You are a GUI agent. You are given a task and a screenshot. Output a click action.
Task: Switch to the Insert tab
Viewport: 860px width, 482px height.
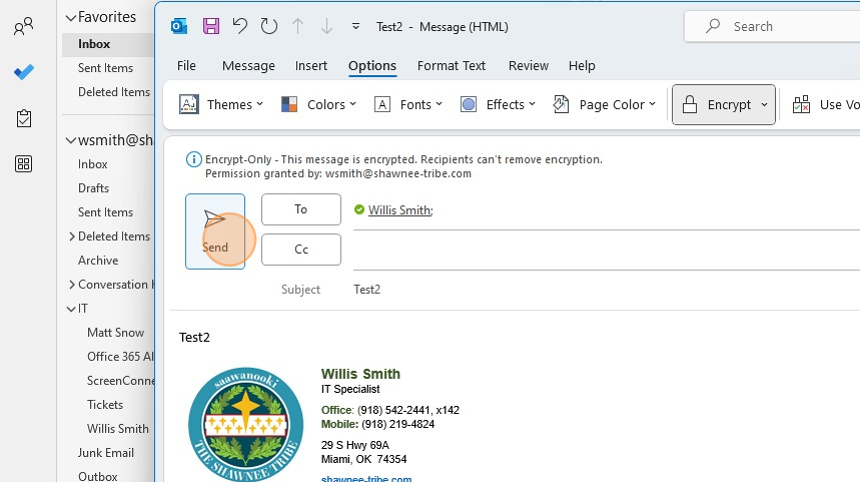click(311, 66)
